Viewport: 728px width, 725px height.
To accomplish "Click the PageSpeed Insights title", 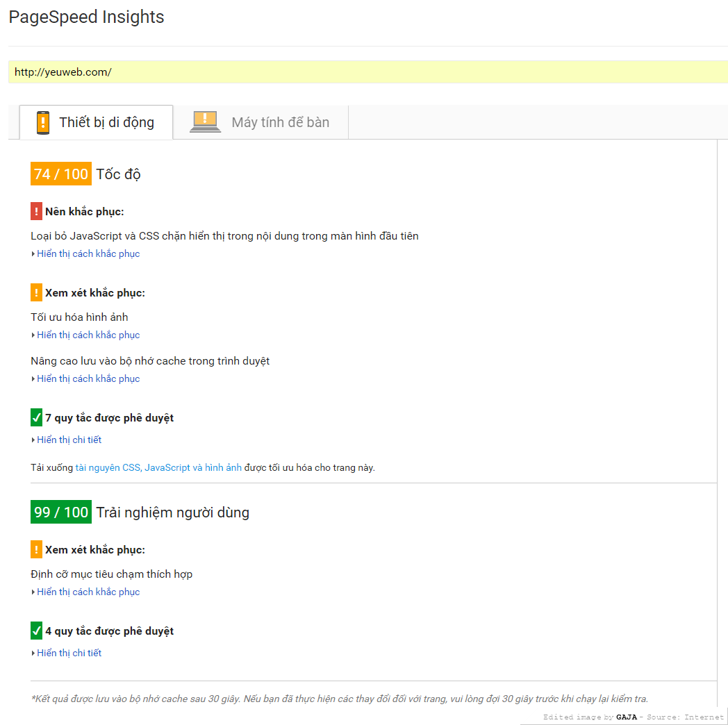I will (x=86, y=17).
